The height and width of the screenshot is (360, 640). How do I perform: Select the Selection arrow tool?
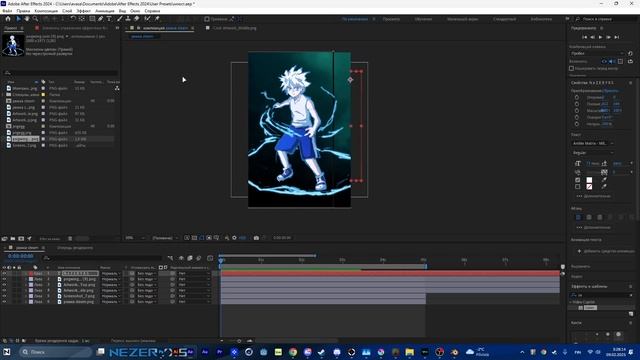point(18,19)
